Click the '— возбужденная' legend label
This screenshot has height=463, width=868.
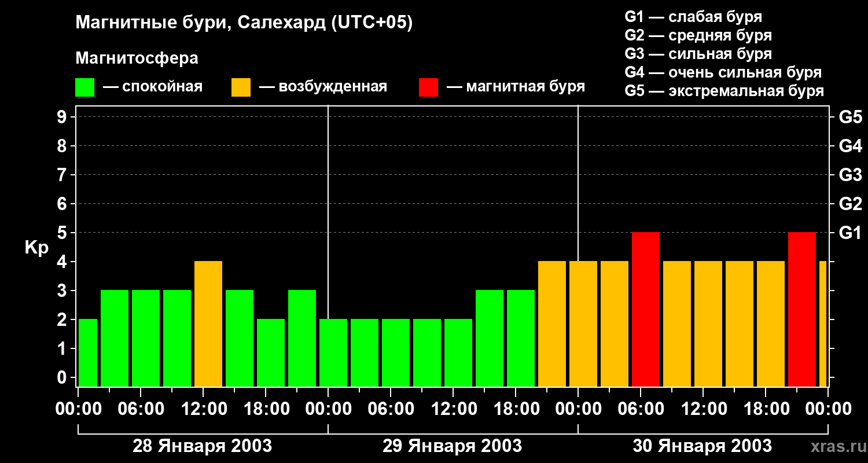coord(323,87)
